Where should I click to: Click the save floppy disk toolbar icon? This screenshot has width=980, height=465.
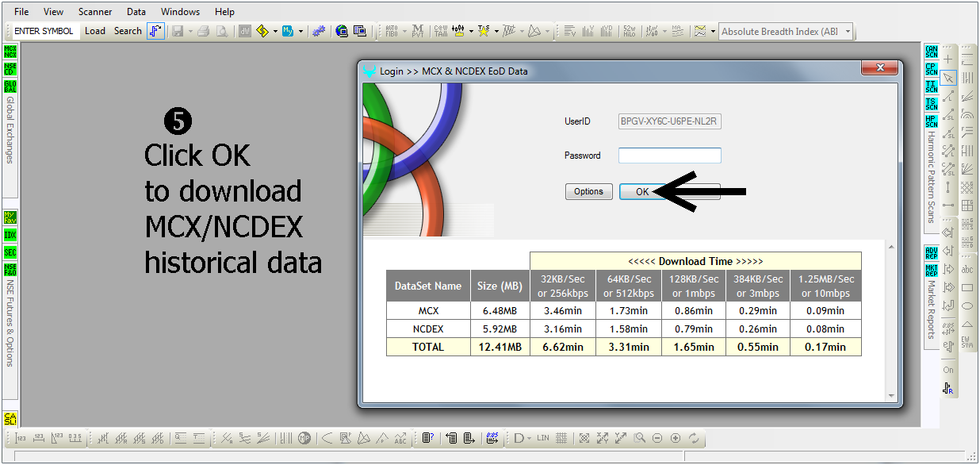(178, 31)
